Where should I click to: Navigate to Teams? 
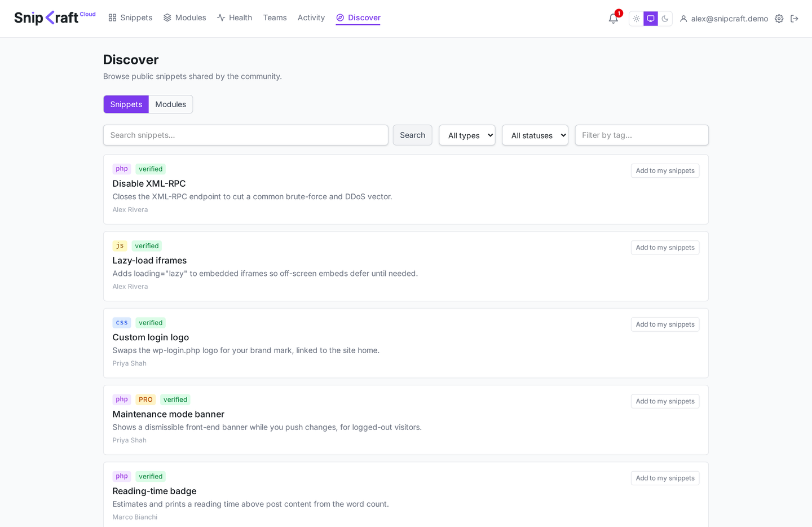point(275,17)
